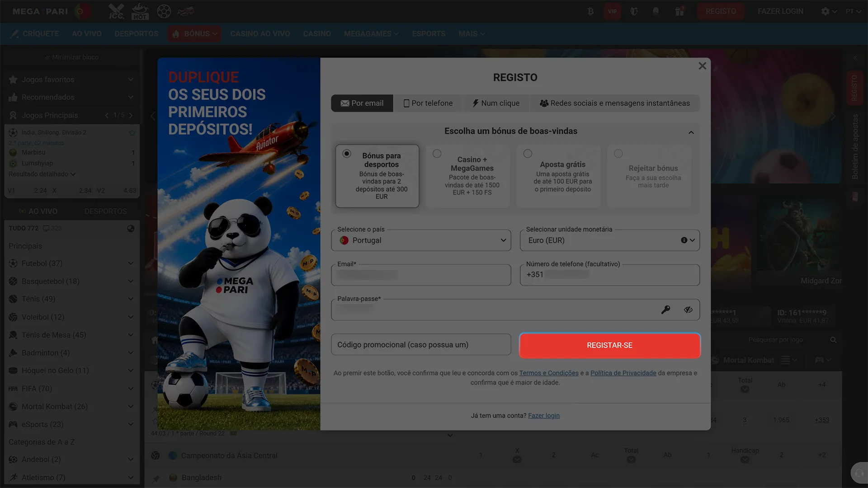Open the BÓNUS dropdown menu
The image size is (868, 488).
pyautogui.click(x=195, y=34)
